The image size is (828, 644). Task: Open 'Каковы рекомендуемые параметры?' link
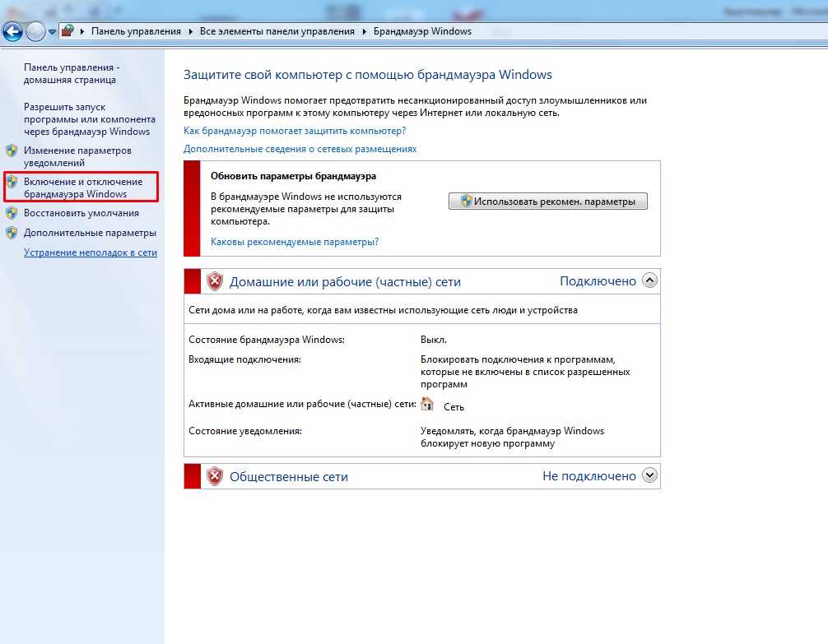coord(295,242)
